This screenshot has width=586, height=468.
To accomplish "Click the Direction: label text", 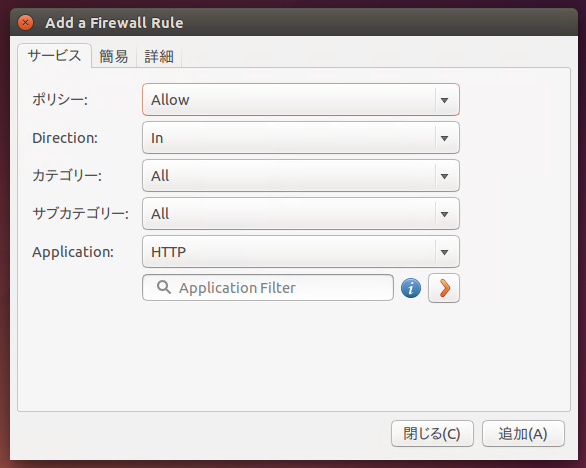I will [65, 138].
